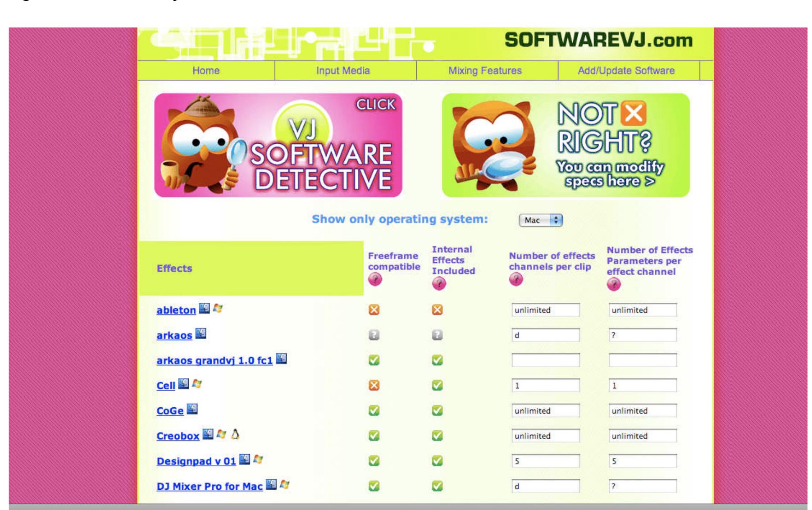Click help icon for effects channels per clip
Image resolution: width=812 pixels, height=510 pixels.
(x=516, y=279)
